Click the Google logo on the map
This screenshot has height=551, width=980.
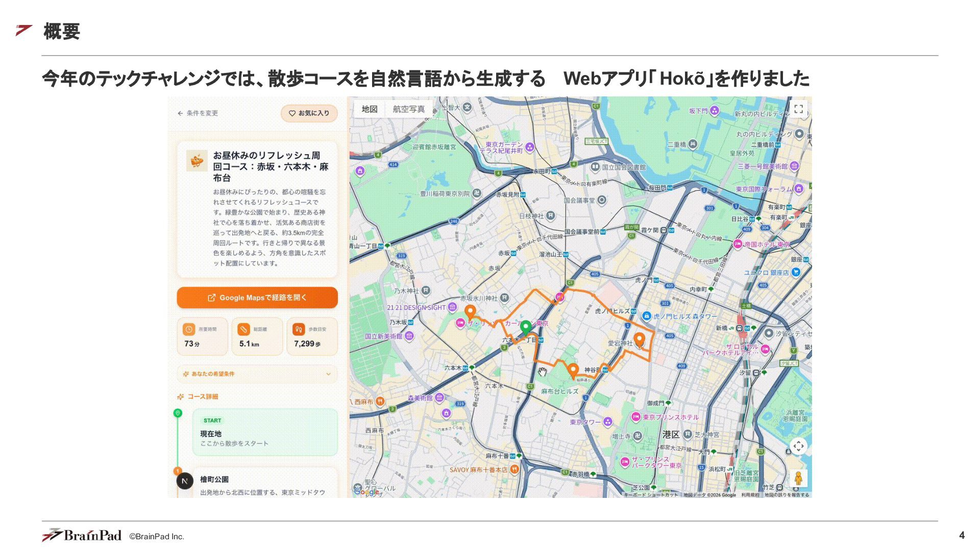click(x=366, y=492)
